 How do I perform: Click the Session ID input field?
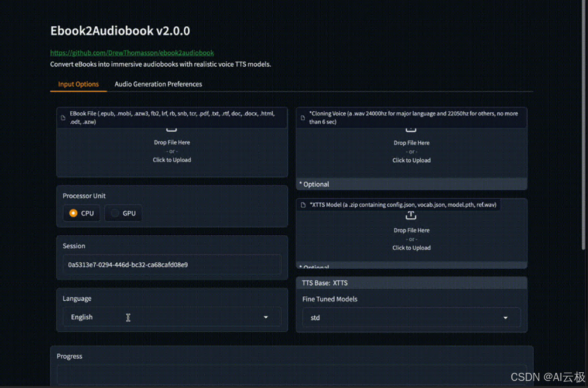click(x=172, y=265)
